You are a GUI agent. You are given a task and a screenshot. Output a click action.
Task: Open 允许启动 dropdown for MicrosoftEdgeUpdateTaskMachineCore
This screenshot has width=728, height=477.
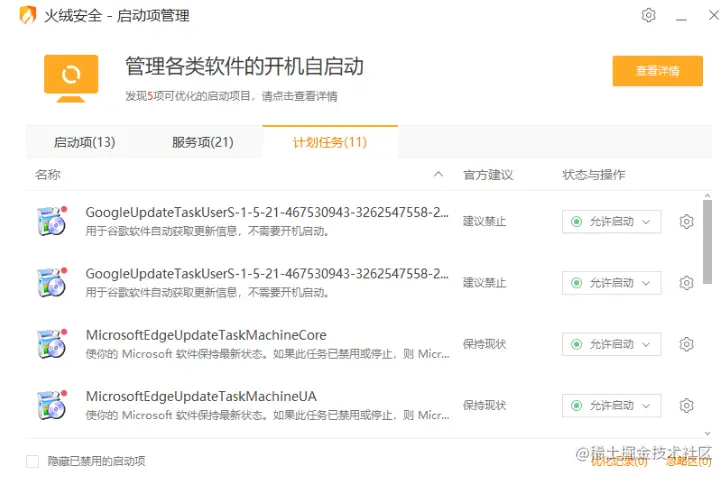611,344
